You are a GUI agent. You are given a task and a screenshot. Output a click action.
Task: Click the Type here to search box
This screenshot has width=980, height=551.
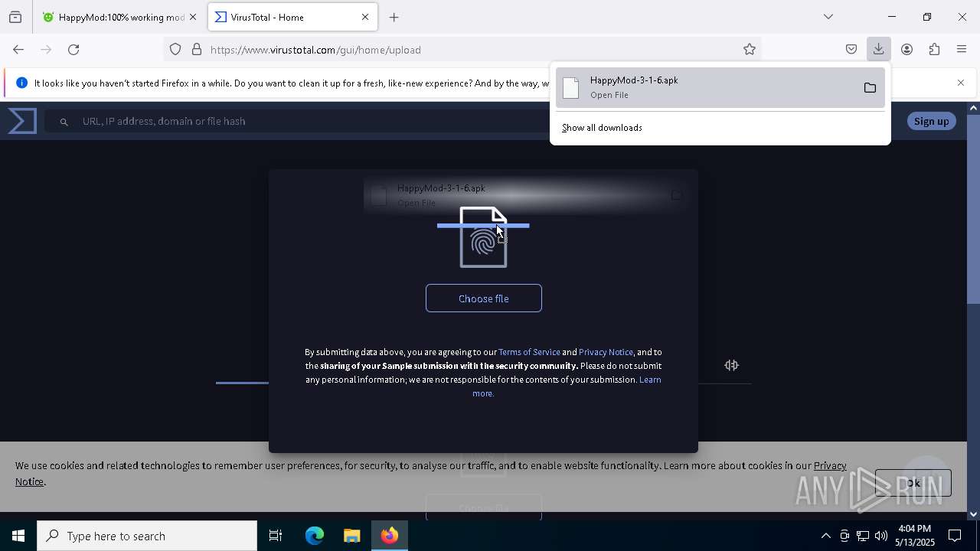(x=147, y=536)
